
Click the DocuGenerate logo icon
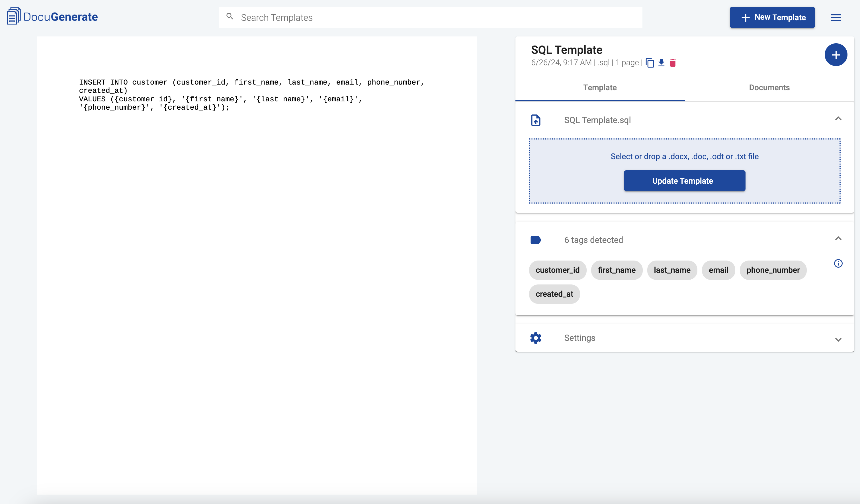[13, 17]
